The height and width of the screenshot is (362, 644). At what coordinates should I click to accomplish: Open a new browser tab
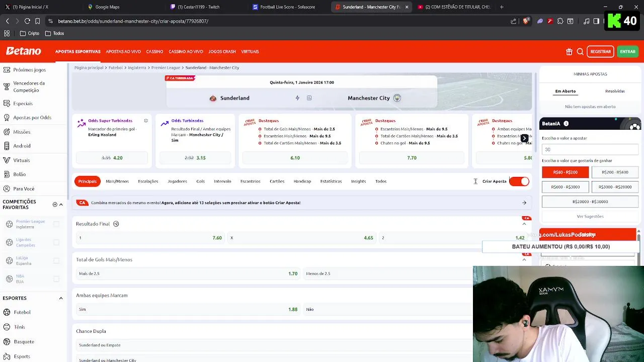click(x=502, y=7)
